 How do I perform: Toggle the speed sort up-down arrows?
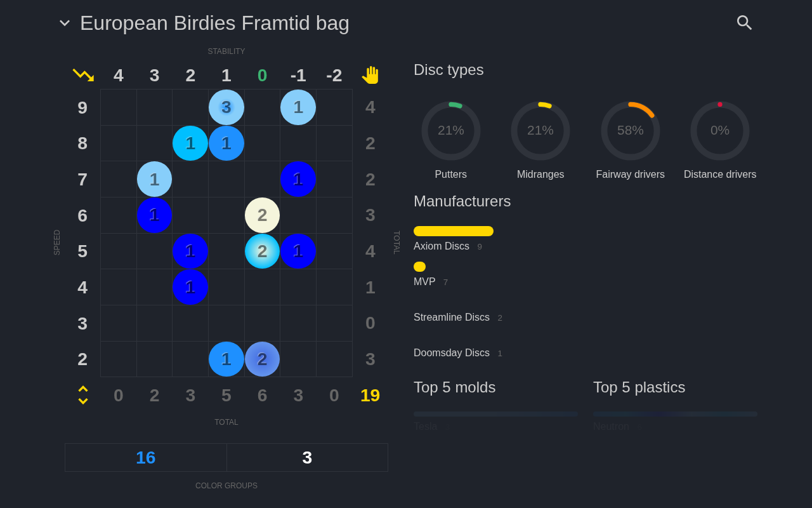tap(83, 395)
